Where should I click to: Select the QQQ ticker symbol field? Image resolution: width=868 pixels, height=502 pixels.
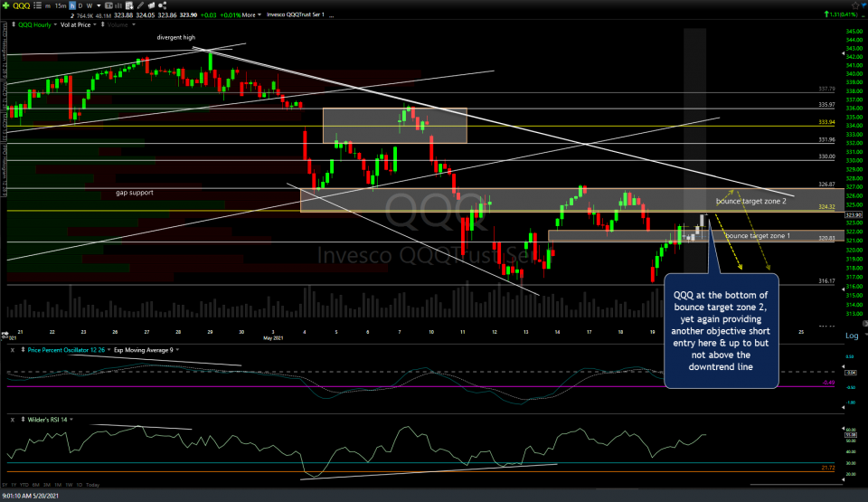pyautogui.click(x=22, y=5)
